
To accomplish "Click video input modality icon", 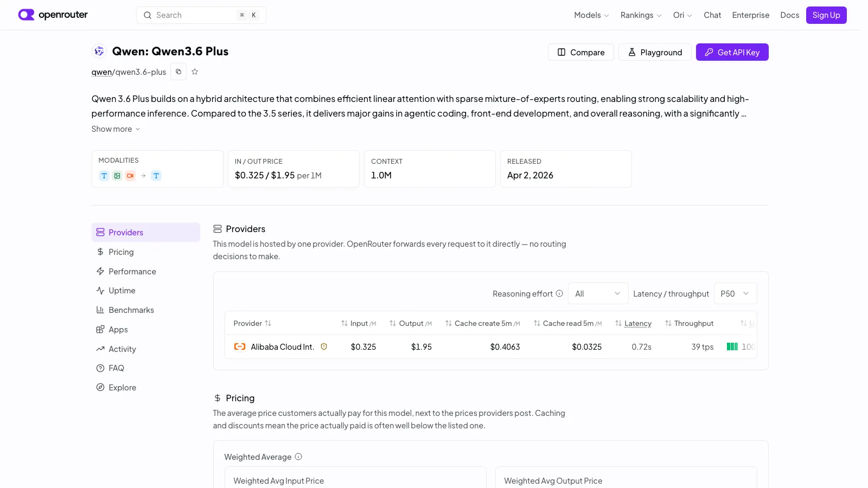I will coord(130,176).
